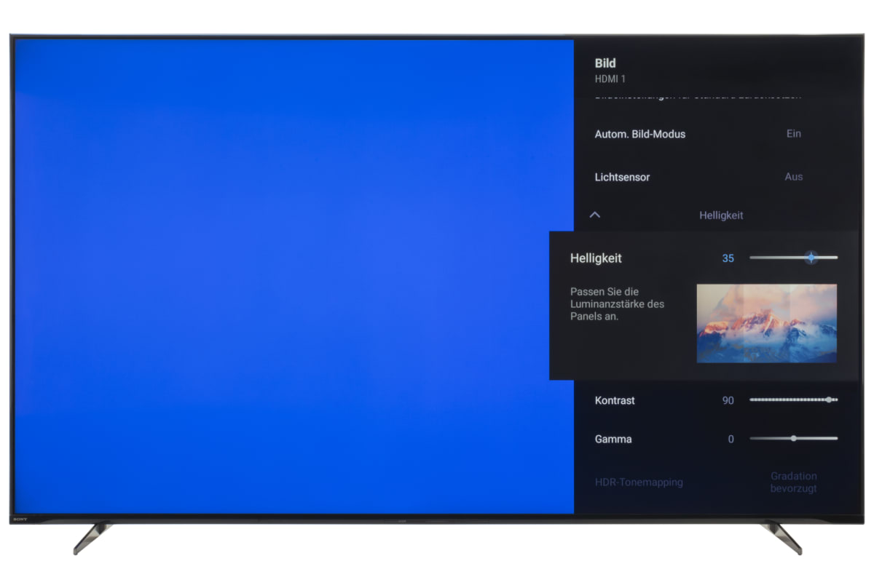The height and width of the screenshot is (588, 874).
Task: Click the Luminanzstärke description text
Action: pyautogui.click(x=617, y=304)
